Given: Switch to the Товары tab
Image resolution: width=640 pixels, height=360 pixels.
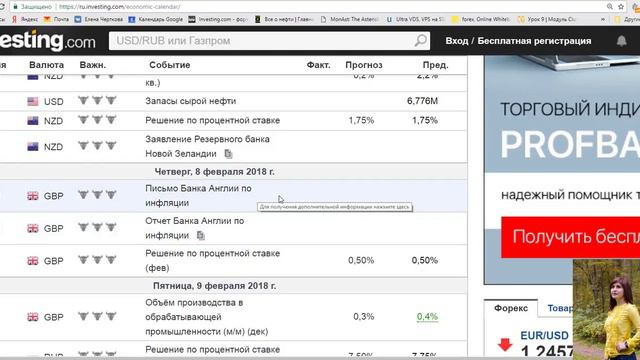Looking at the screenshot, I should coord(560,308).
